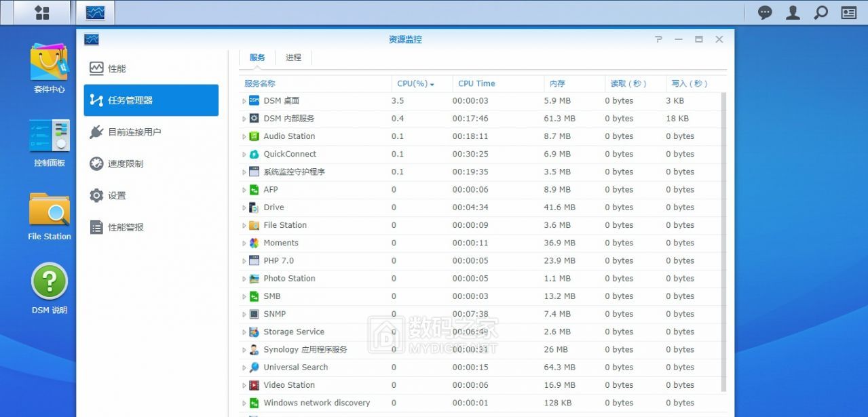The image size is (868, 417).
Task: Expand the SMB service row
Action: (x=244, y=296)
